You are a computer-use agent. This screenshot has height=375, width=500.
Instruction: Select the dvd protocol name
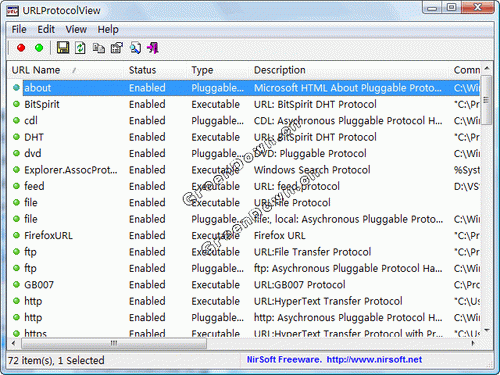point(33,153)
